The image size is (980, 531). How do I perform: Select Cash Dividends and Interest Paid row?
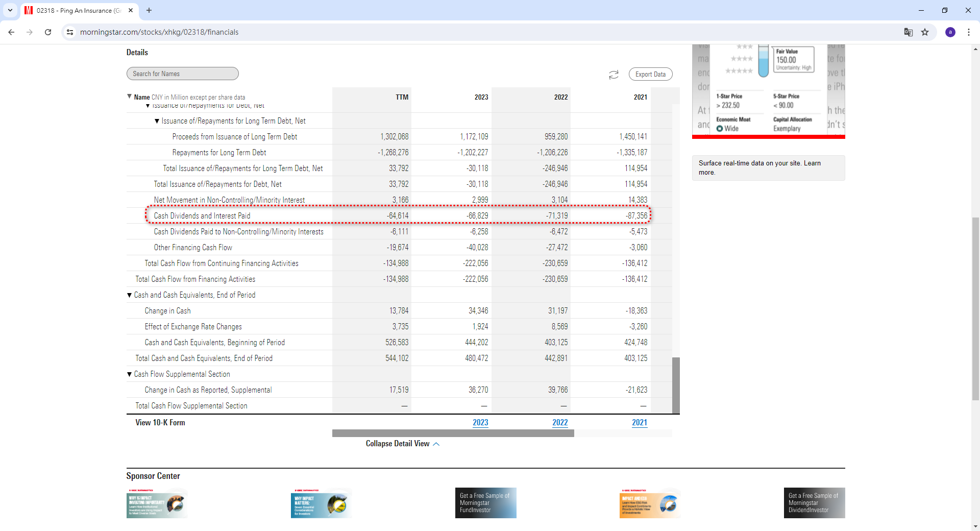398,215
